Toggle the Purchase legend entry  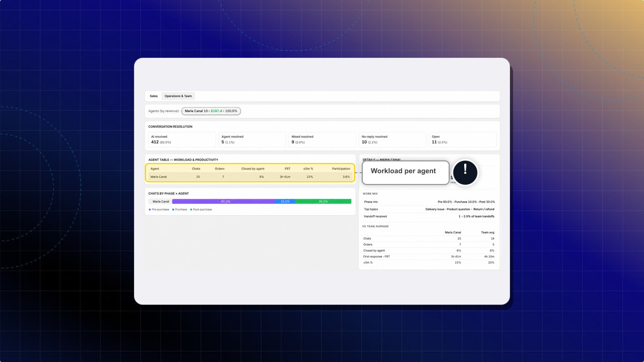[180, 209]
